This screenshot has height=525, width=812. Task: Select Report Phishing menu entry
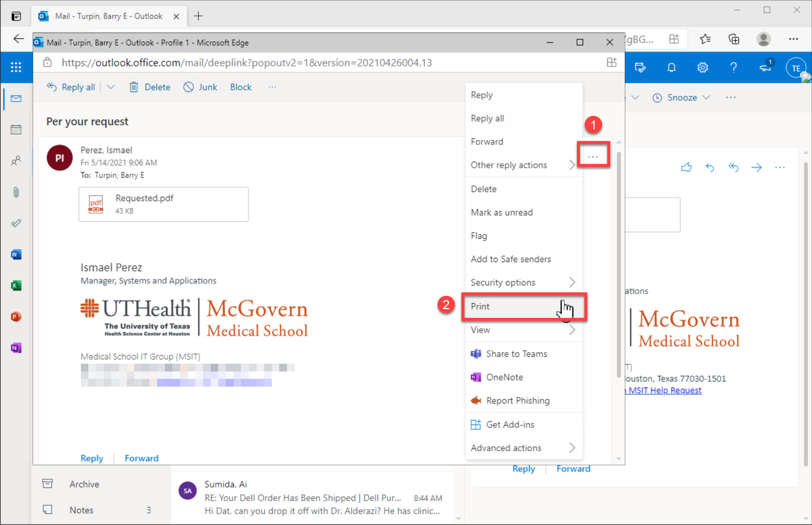click(518, 400)
